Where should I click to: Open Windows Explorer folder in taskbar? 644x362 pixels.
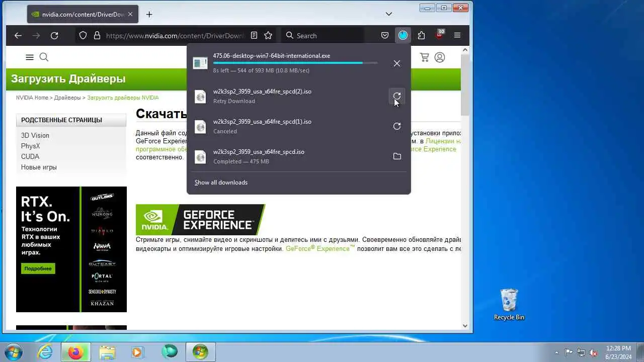[107, 352]
